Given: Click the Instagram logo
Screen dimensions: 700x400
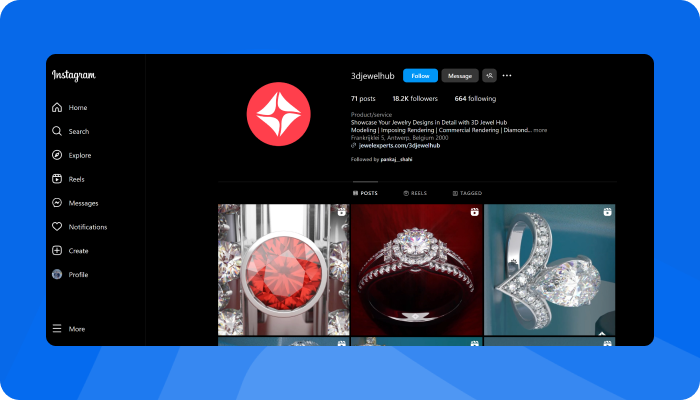Looking at the screenshot, I should 74,75.
